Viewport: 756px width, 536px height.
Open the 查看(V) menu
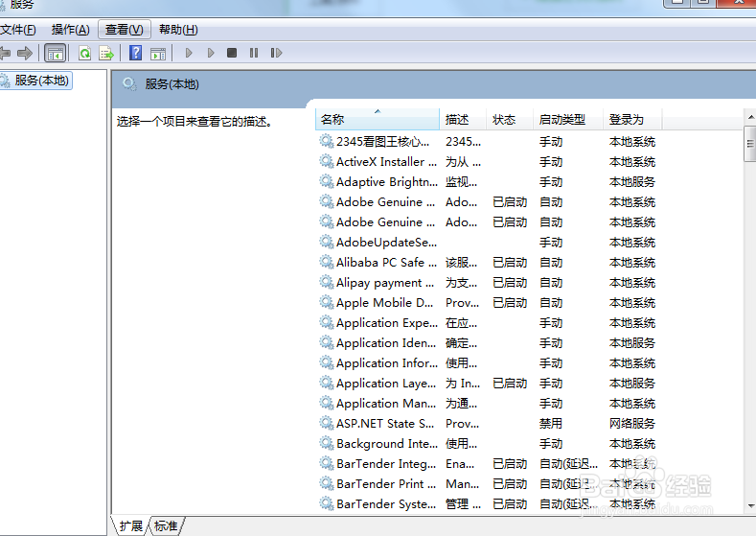(x=125, y=30)
